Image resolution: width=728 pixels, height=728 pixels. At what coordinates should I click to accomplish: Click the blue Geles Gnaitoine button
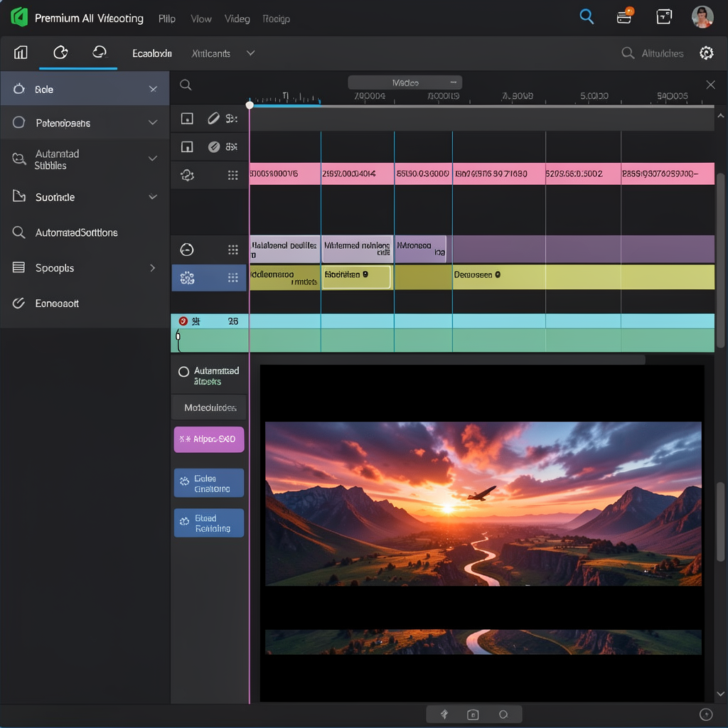click(x=209, y=483)
